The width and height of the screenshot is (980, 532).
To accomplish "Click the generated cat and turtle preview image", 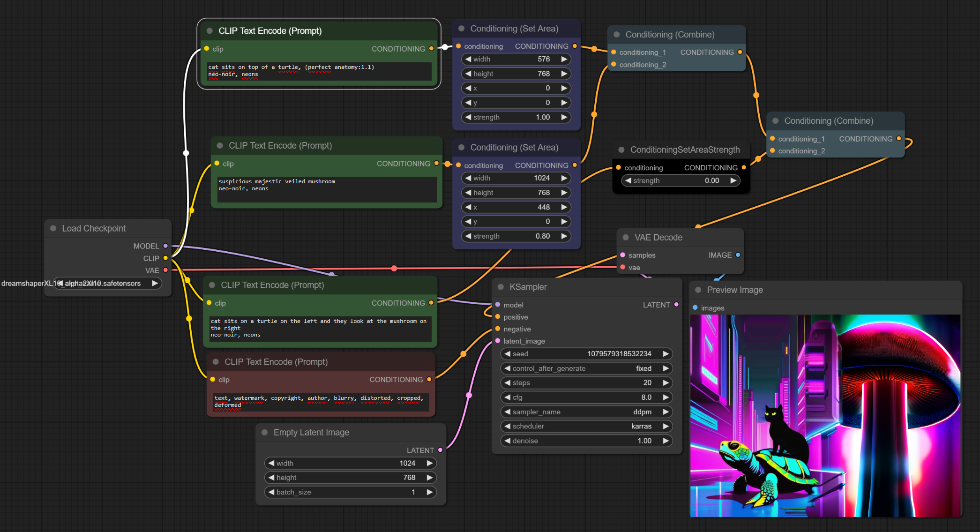I will tap(825, 415).
